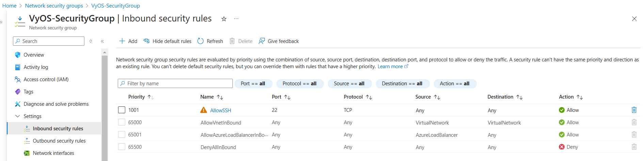Favorite this page with star icon
This screenshot has height=161, width=644.
coord(224,19)
